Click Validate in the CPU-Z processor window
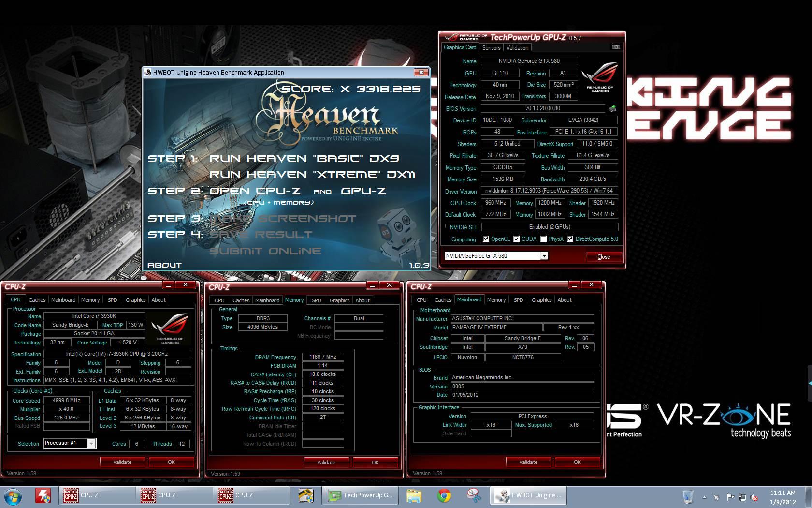The height and width of the screenshot is (508, 812). click(122, 462)
